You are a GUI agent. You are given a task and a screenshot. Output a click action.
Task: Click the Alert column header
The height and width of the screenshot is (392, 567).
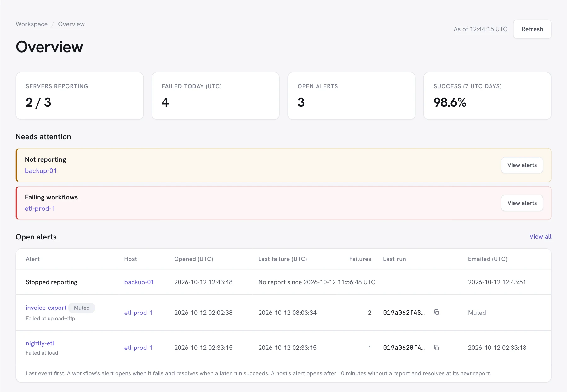[x=33, y=259]
